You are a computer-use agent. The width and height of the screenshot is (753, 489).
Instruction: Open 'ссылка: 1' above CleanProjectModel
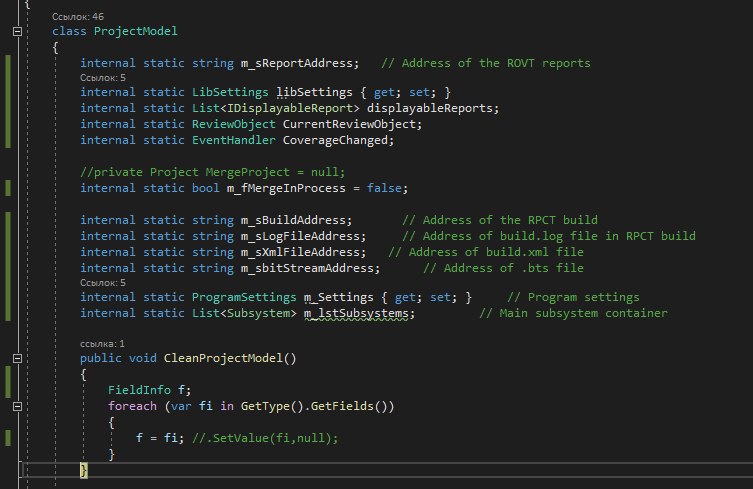[x=102, y=343]
